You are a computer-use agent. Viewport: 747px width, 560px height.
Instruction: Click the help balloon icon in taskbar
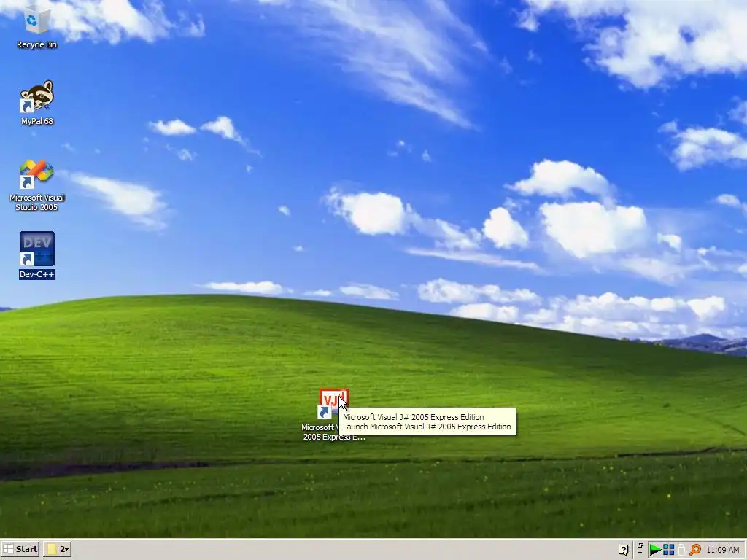[623, 550]
